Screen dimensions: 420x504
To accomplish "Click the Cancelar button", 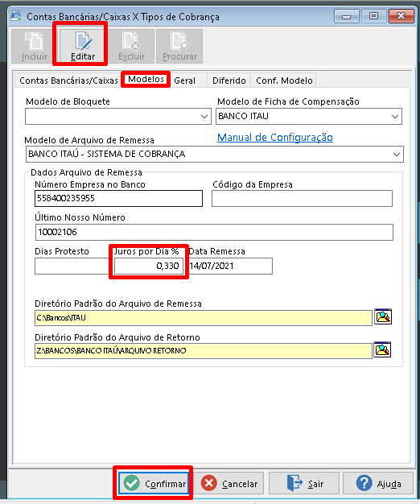I will pos(229,483).
